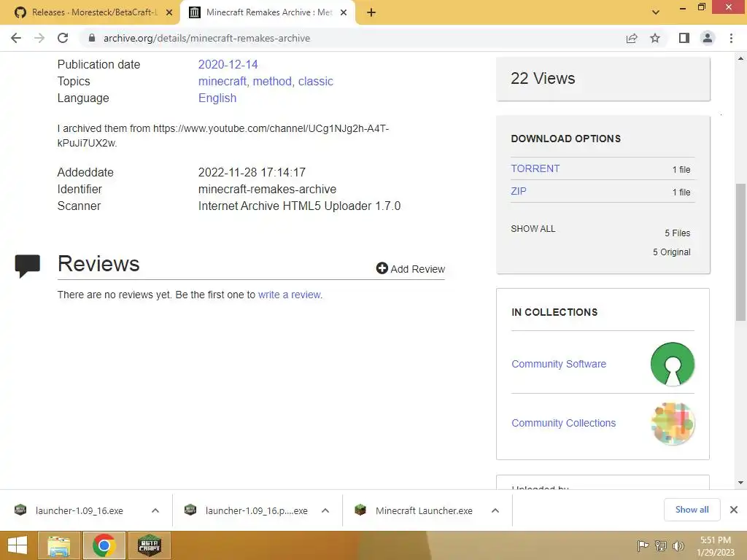Open Chrome's three-dot menu
This screenshot has height=560, width=747.
pyautogui.click(x=731, y=38)
